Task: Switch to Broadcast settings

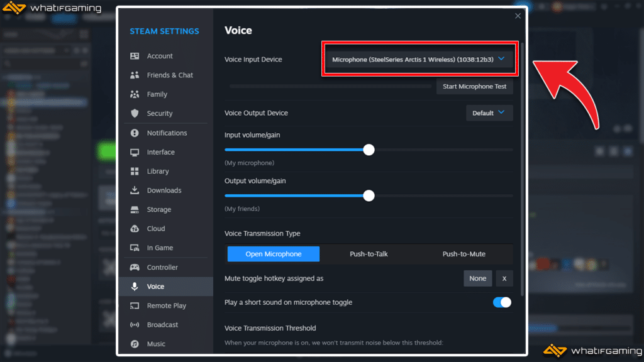Action: [x=166, y=325]
